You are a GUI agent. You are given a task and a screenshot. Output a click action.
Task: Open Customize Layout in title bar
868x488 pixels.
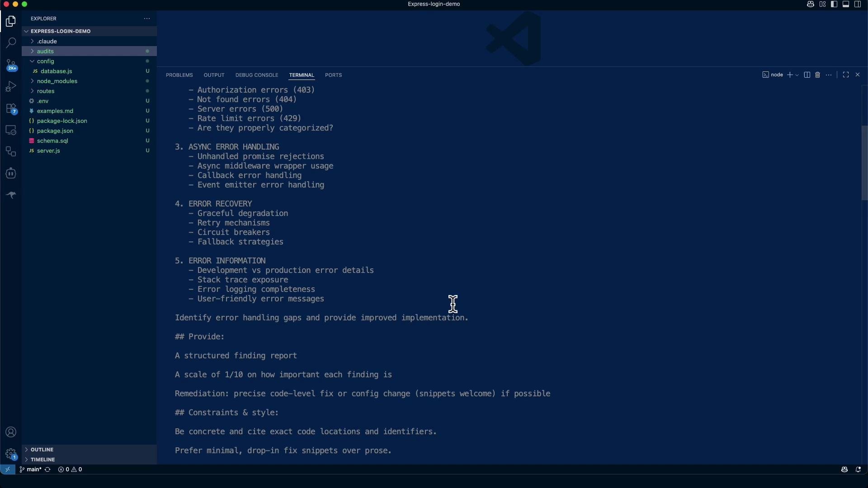tap(822, 4)
